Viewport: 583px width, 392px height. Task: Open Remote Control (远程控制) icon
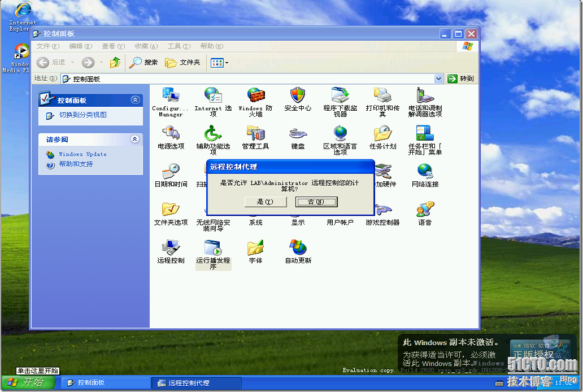pos(171,252)
